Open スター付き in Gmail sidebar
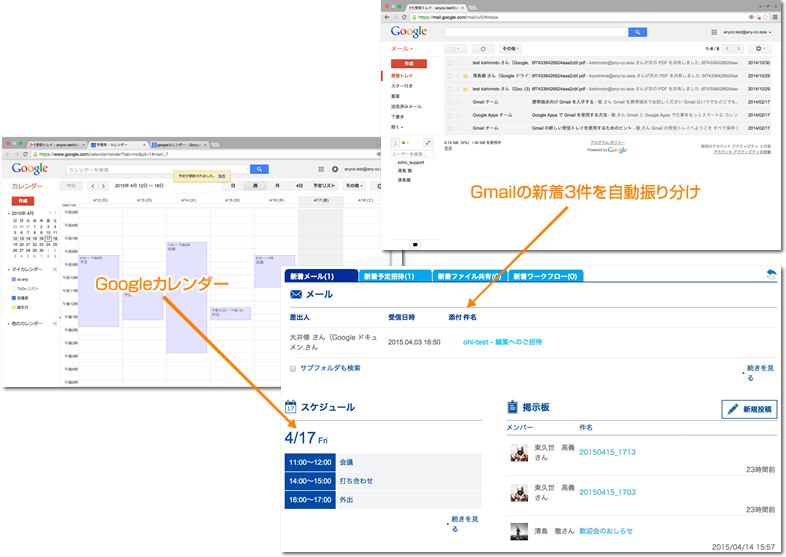 point(402,86)
